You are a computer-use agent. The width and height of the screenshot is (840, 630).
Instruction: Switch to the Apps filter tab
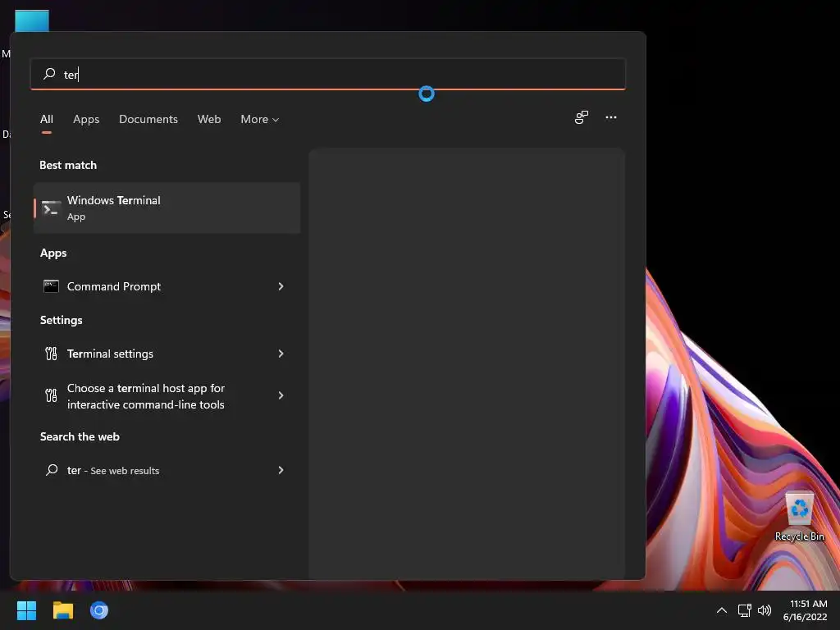point(86,119)
